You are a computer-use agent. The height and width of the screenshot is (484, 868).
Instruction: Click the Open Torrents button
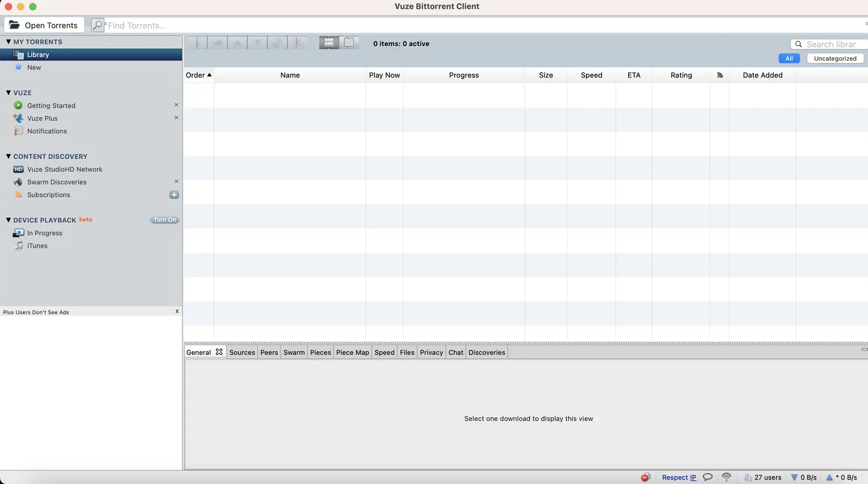coord(44,25)
